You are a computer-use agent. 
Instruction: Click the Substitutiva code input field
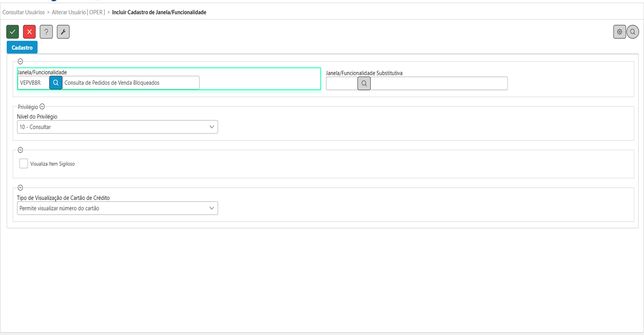[342, 84]
